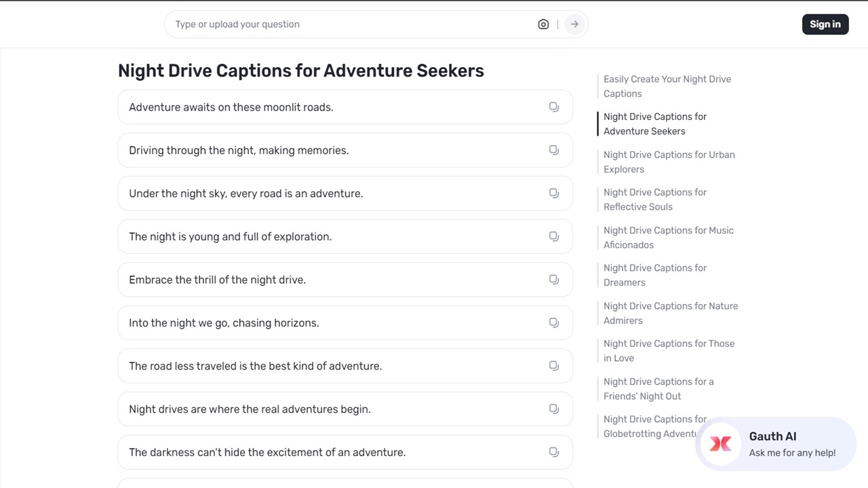
Task: Open the Gauth AI logo icon
Action: point(720,444)
